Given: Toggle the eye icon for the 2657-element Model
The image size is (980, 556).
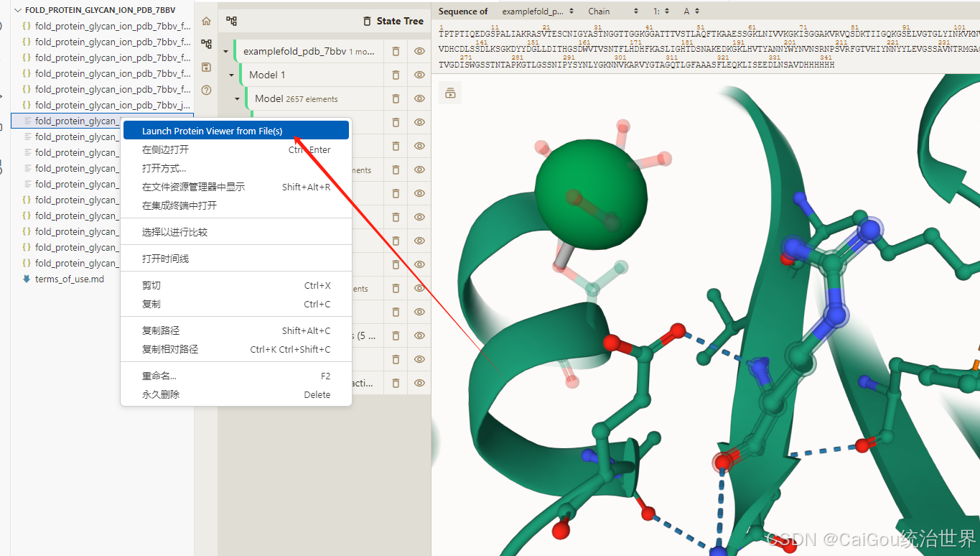Looking at the screenshot, I should pyautogui.click(x=419, y=98).
